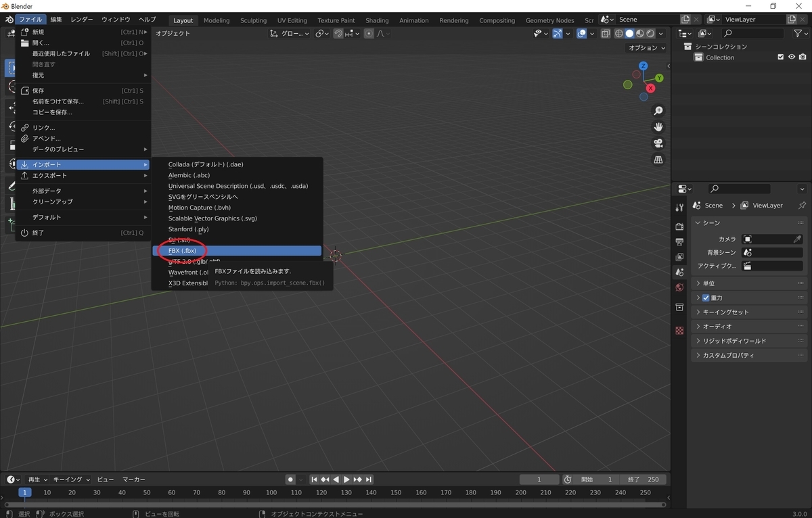Click the X axis on navigation gizmo

pyautogui.click(x=651, y=88)
